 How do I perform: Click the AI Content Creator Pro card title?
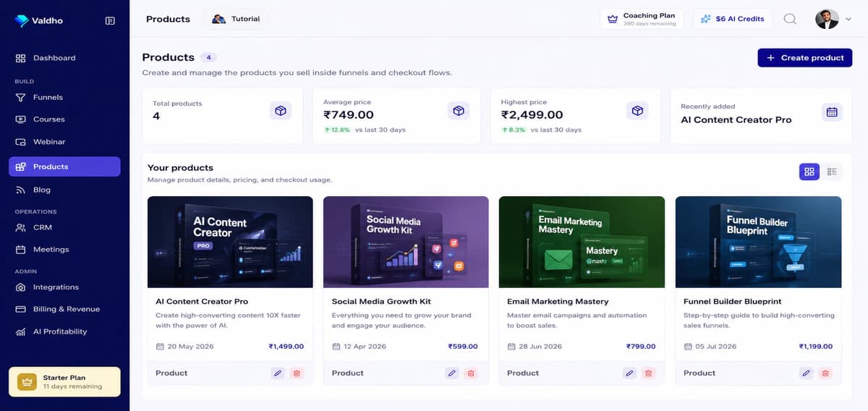pyautogui.click(x=202, y=301)
